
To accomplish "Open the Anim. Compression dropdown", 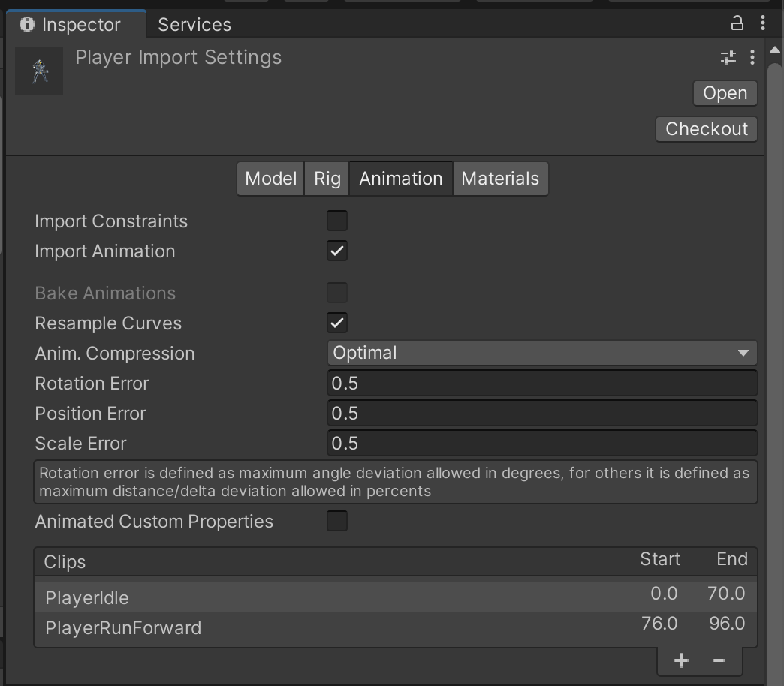I will tap(541, 353).
